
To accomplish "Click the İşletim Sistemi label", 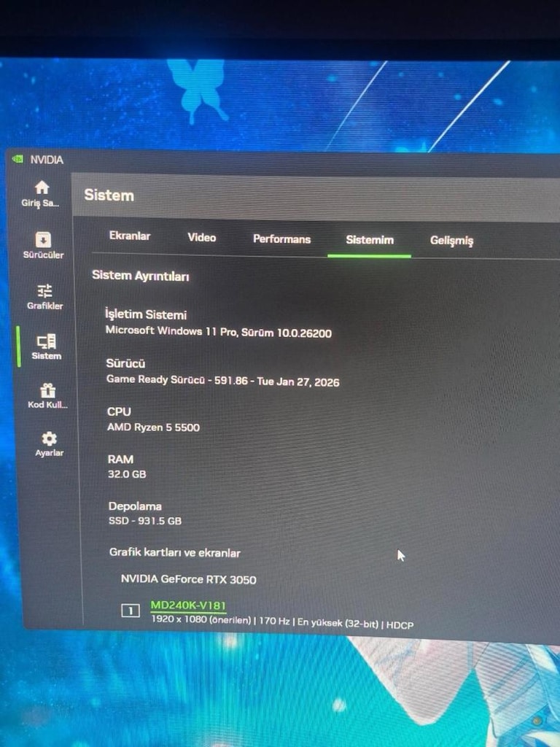I will tap(146, 314).
